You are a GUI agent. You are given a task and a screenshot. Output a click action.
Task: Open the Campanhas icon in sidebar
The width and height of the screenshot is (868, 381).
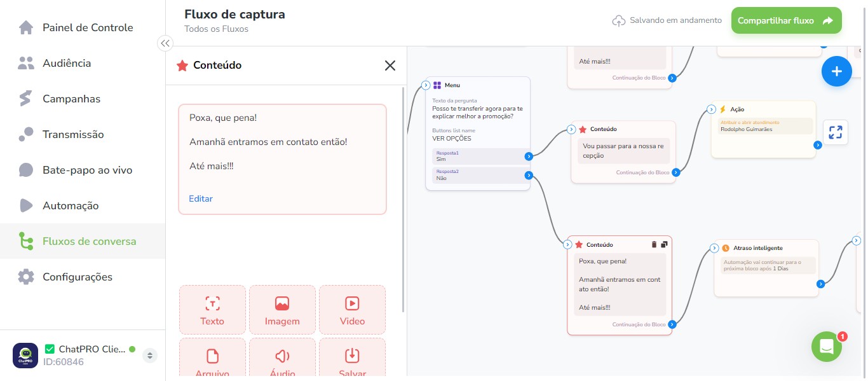click(x=26, y=99)
